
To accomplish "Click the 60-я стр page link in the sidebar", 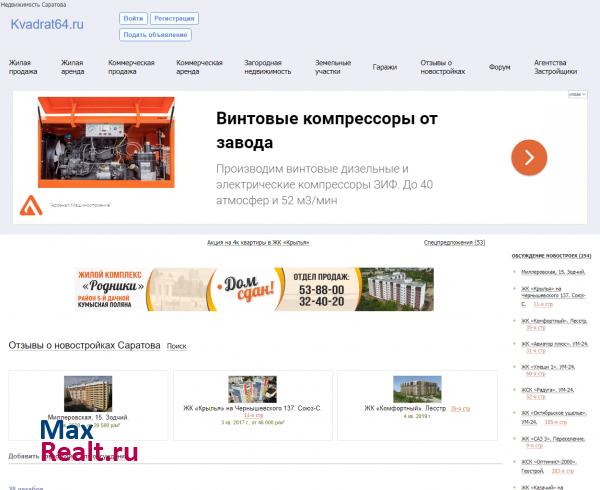I will [536, 374].
